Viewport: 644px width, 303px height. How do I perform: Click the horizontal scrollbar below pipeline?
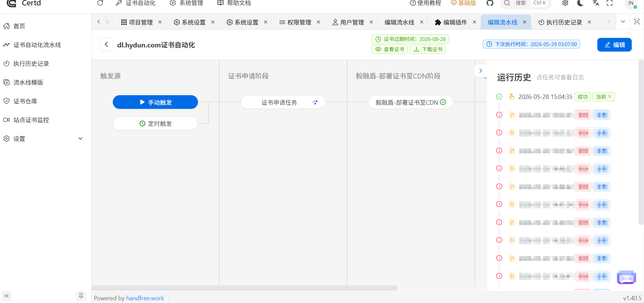pyautogui.click(x=244, y=288)
